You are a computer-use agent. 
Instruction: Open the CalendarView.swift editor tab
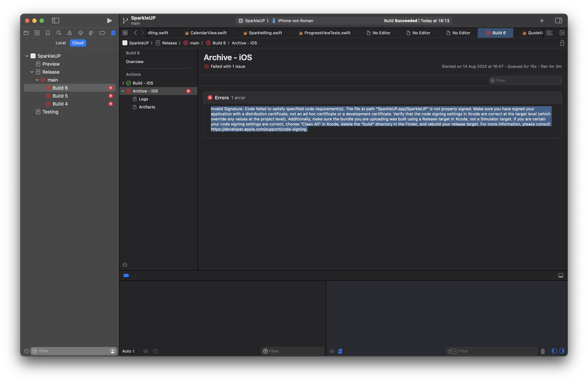[208, 33]
